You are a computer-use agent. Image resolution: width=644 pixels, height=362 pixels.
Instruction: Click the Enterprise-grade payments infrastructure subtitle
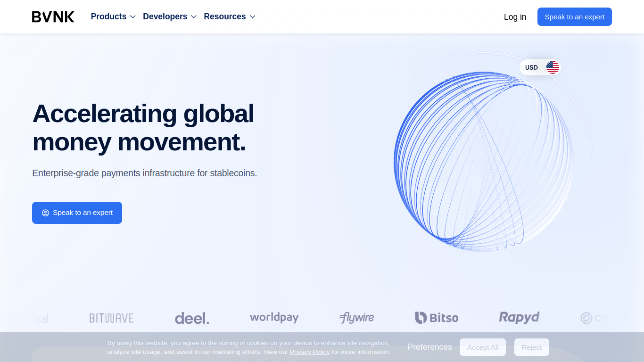[x=145, y=173]
